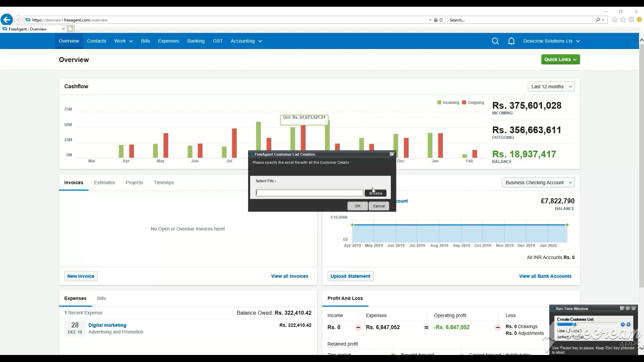
Task: Stop the running task with the blue X
Action: coord(629,324)
